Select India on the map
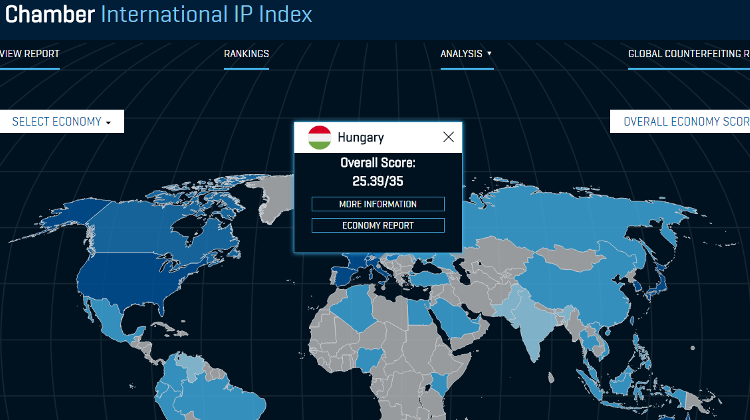The width and height of the screenshot is (750, 420). (533, 328)
